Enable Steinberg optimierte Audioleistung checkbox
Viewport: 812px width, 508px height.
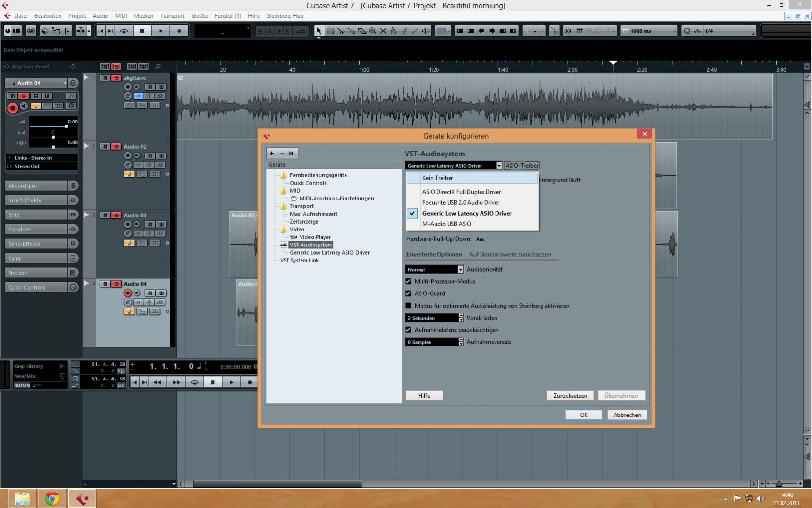pos(408,306)
